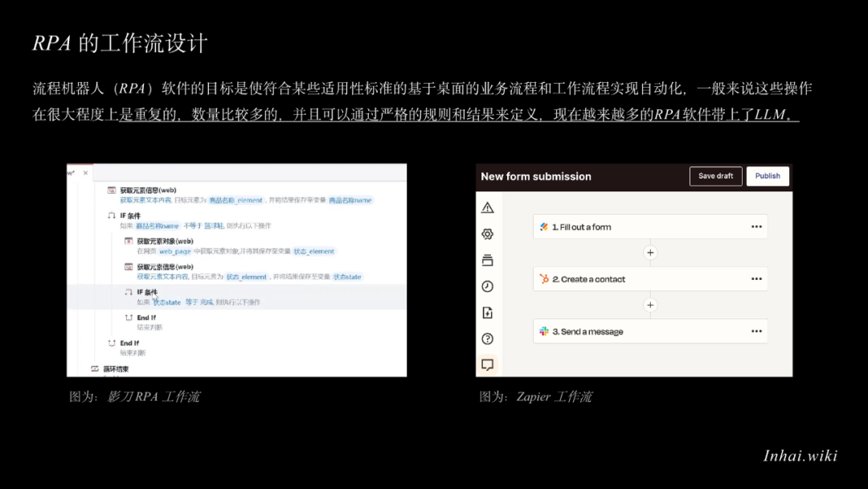The height and width of the screenshot is (489, 868).
Task: Click the '商品名称_element' variable tag
Action: [235, 200]
